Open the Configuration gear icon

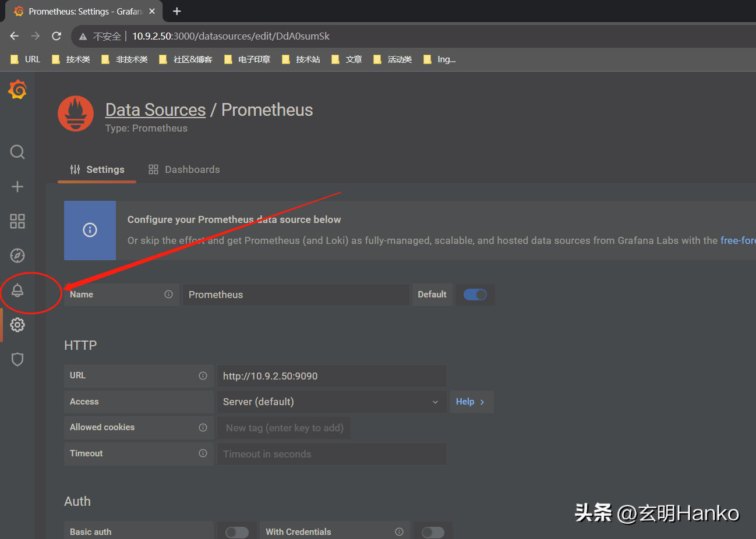(17, 325)
